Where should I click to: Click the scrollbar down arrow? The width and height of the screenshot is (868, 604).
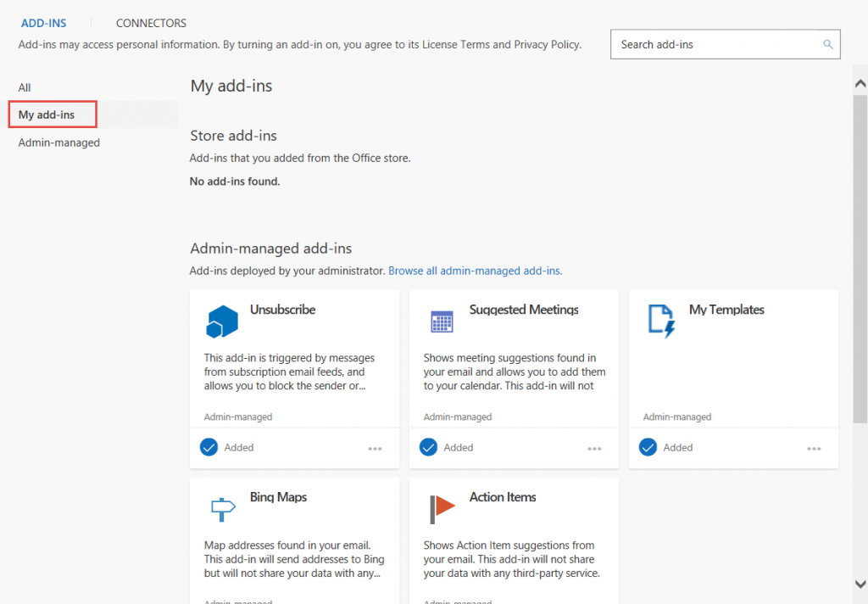pos(860,584)
